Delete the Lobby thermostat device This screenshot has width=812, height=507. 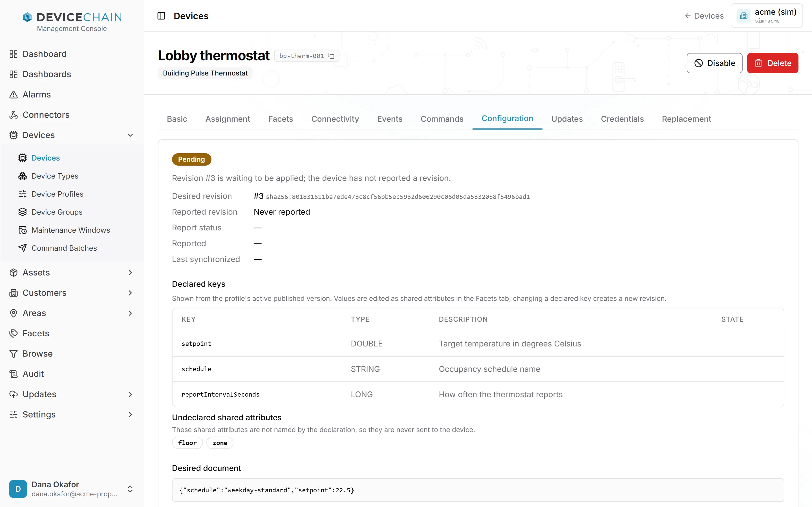(x=773, y=63)
